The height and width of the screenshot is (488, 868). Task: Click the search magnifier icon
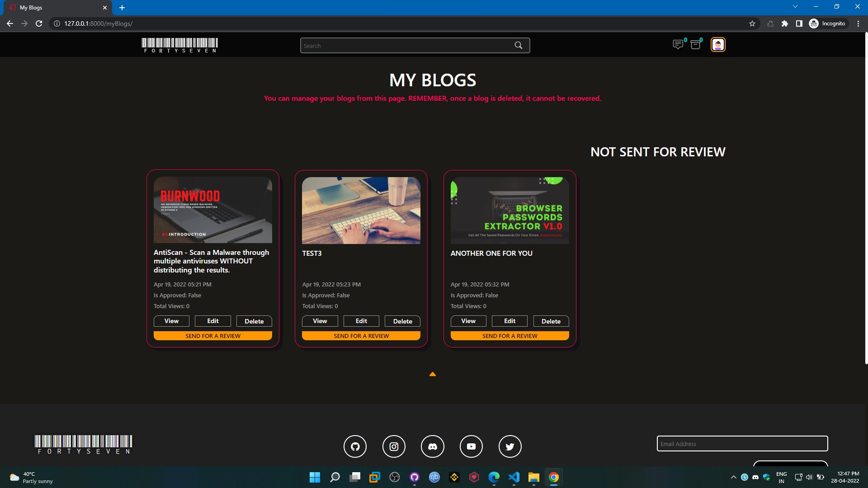(518, 45)
